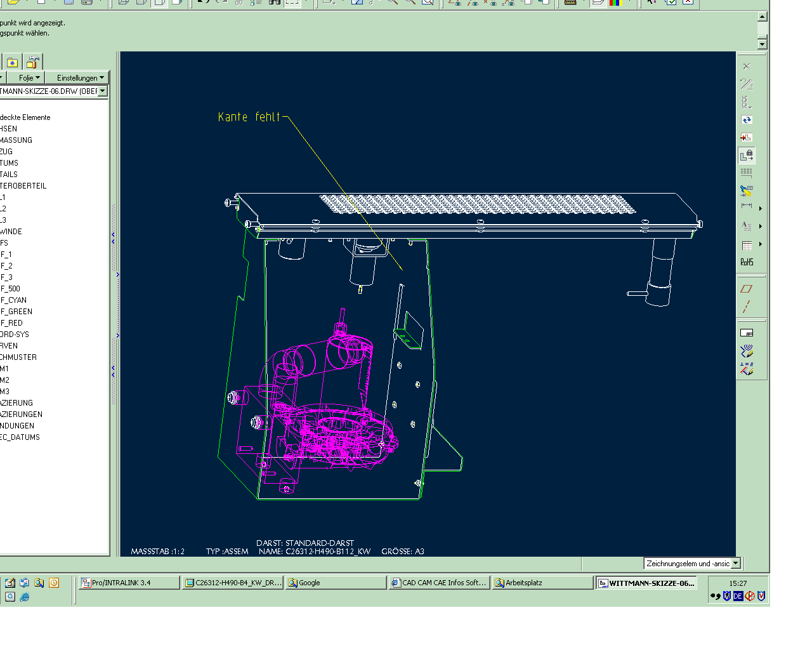Viewport: 812px width, 650px height.
Task: Click the RoHS icon in right toolbar
Action: click(747, 262)
